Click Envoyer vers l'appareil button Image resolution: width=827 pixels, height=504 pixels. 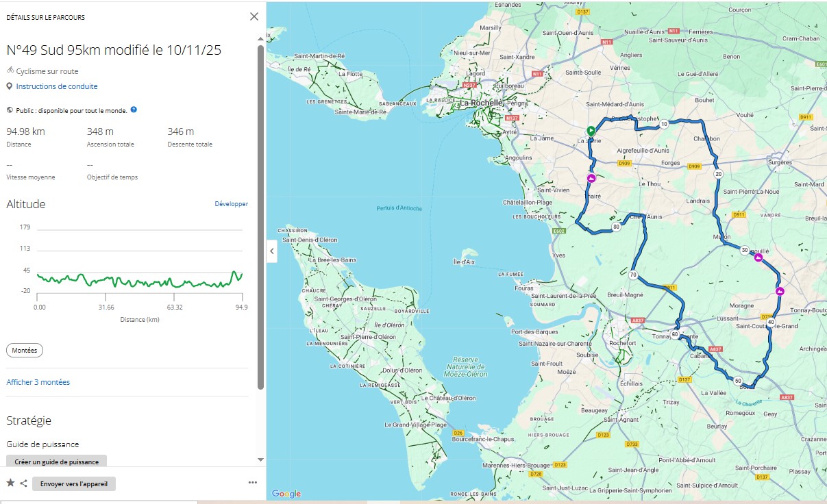[x=74, y=483]
